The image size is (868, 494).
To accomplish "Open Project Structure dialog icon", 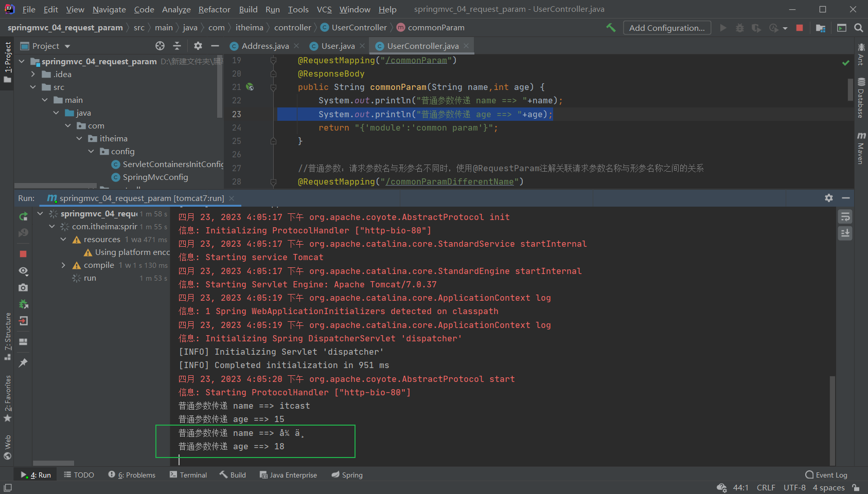I will pyautogui.click(x=821, y=28).
